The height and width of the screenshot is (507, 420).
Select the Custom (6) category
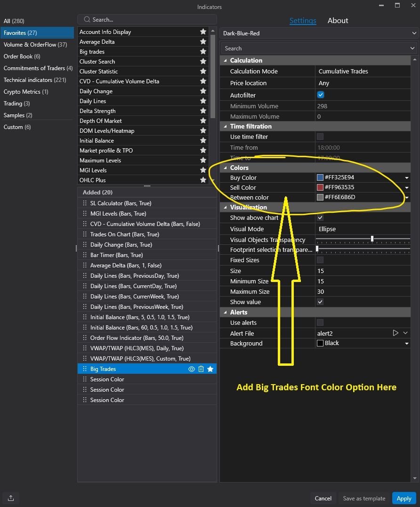coord(17,127)
